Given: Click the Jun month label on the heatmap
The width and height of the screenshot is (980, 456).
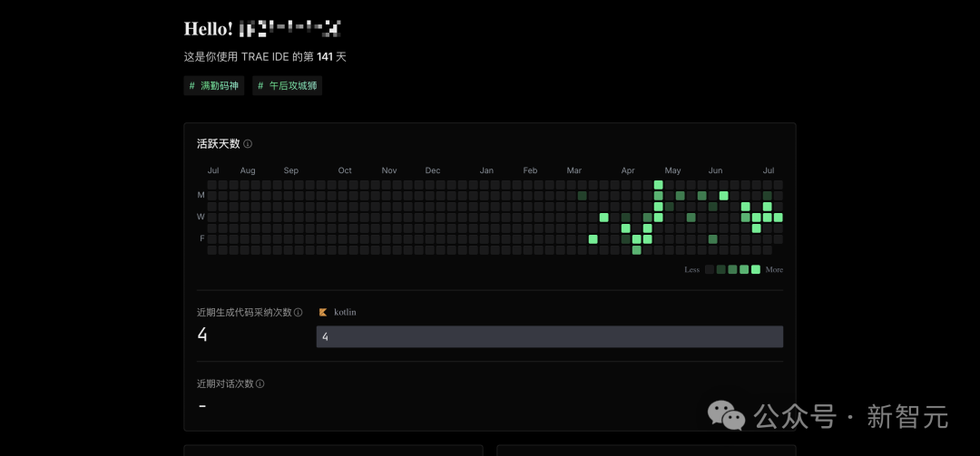Looking at the screenshot, I should click(x=716, y=170).
